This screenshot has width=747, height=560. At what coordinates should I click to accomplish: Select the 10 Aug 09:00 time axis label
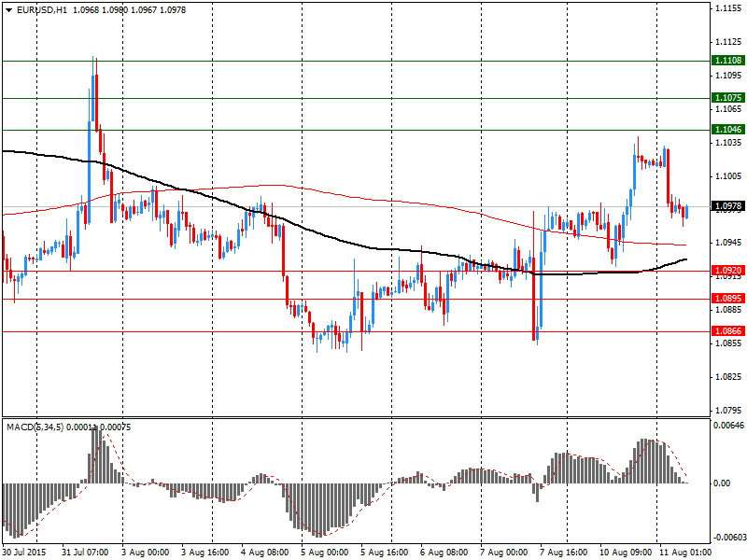[x=626, y=553]
